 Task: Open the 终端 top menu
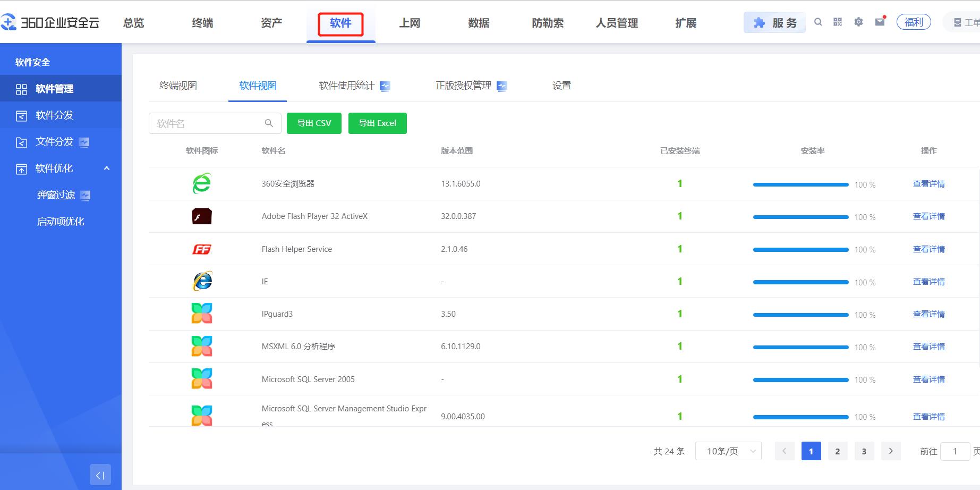[x=202, y=23]
